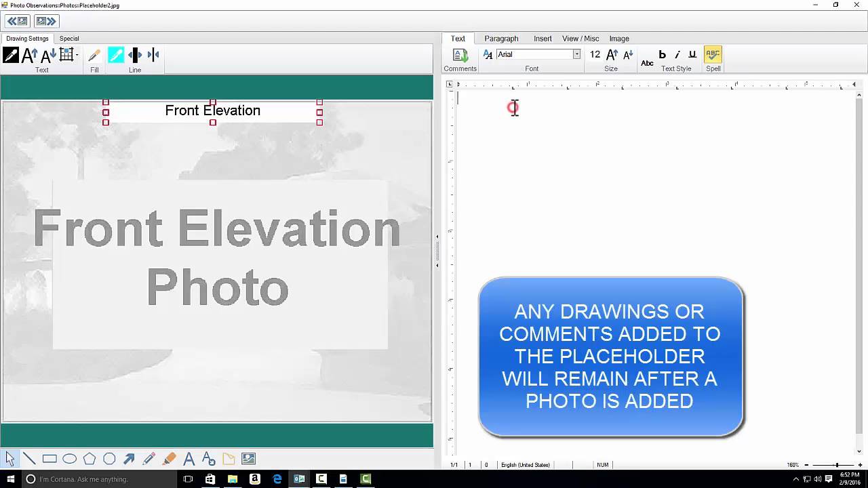Click the font size value 12

click(595, 54)
